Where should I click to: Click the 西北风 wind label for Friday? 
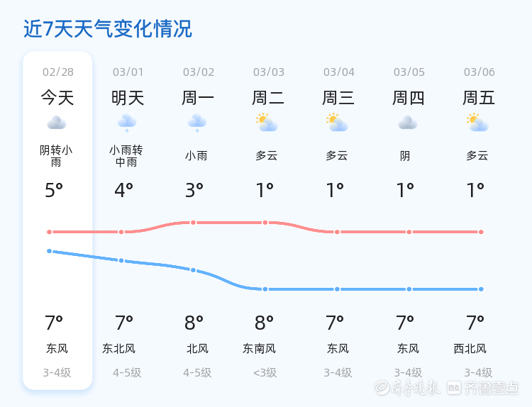tap(470, 349)
